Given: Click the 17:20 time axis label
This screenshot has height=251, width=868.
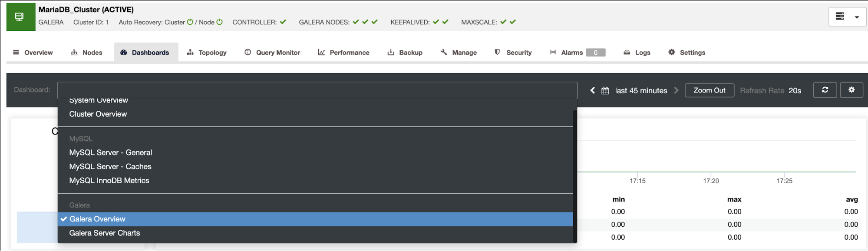Looking at the screenshot, I should point(711,181).
